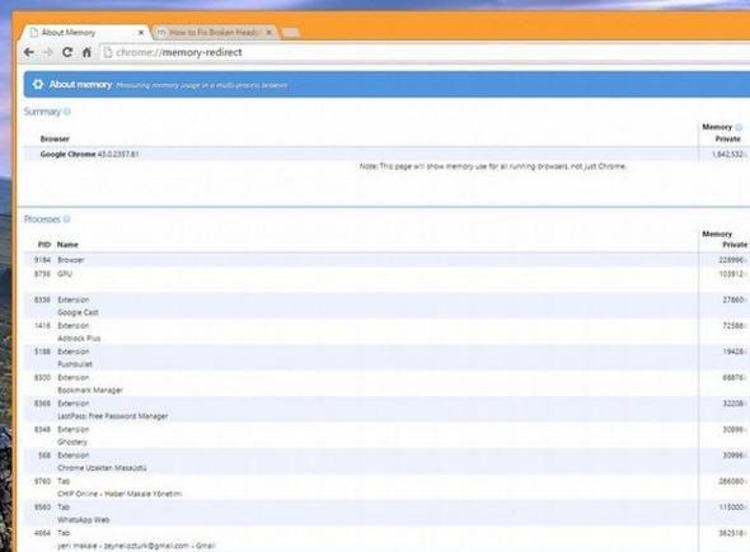750x552 pixels.
Task: Click the PID column header
Action: (x=44, y=244)
